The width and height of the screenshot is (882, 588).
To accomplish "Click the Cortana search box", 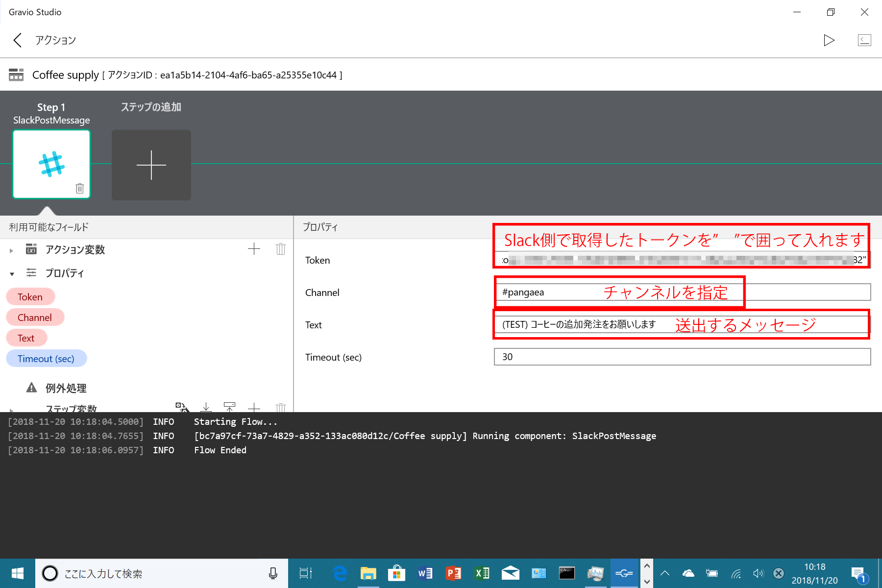I will (x=162, y=573).
